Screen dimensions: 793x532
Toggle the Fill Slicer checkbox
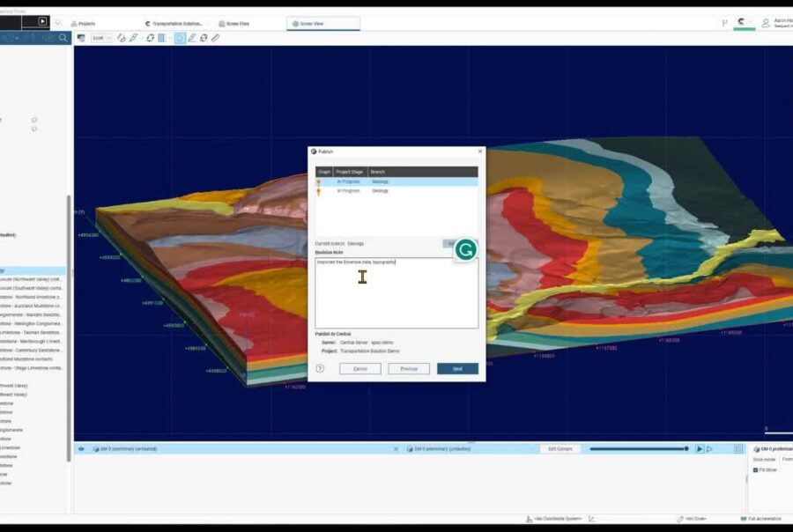755,469
